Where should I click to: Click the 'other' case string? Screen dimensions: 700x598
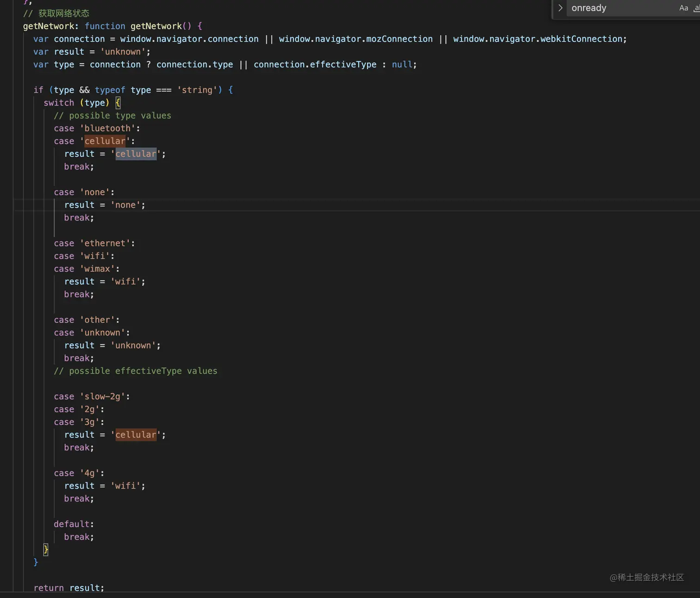click(97, 320)
